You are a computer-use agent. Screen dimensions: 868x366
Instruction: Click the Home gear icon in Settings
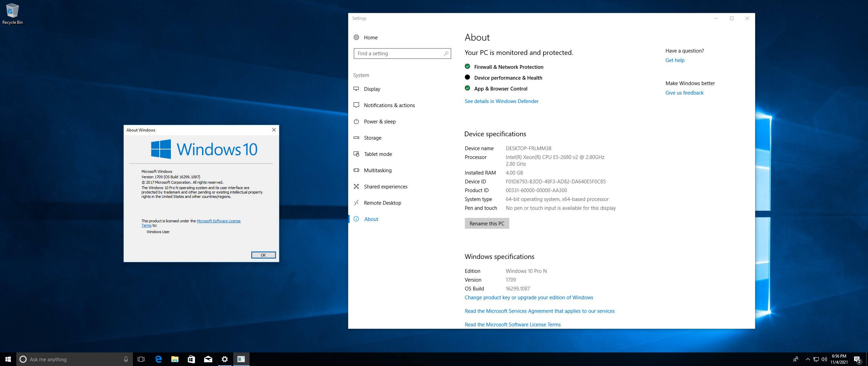coord(356,37)
